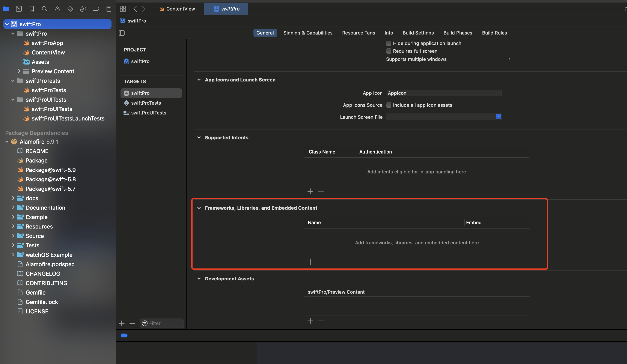
Task: Open the Test navigator diamond icon
Action: pyautogui.click(x=70, y=9)
